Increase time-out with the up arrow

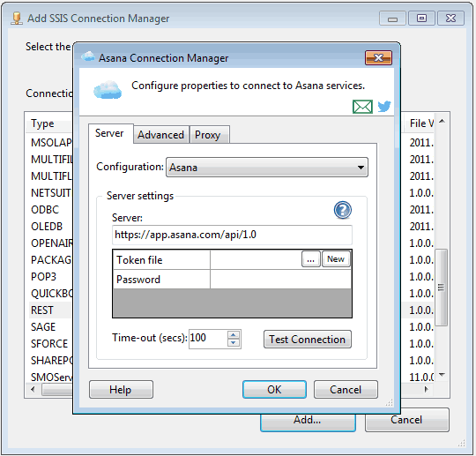coord(234,335)
